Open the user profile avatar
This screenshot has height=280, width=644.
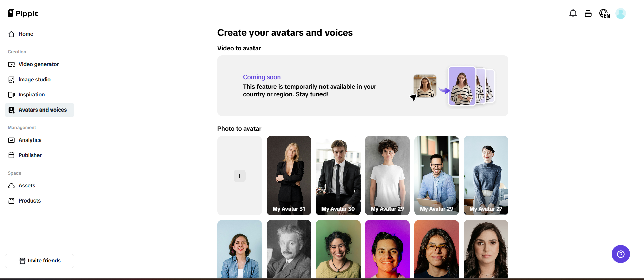click(x=620, y=13)
